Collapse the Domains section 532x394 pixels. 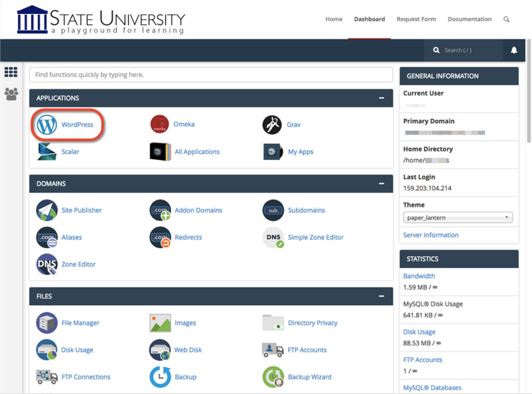pyautogui.click(x=381, y=184)
